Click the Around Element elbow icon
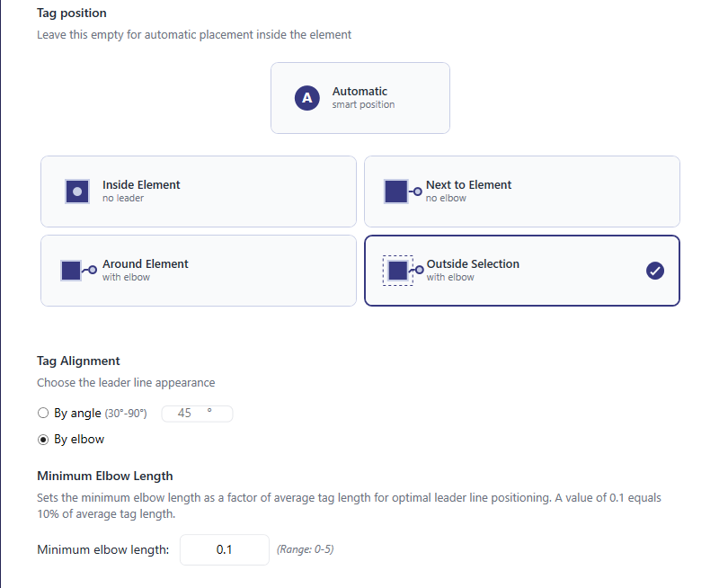This screenshot has height=588, width=719. coord(78,271)
